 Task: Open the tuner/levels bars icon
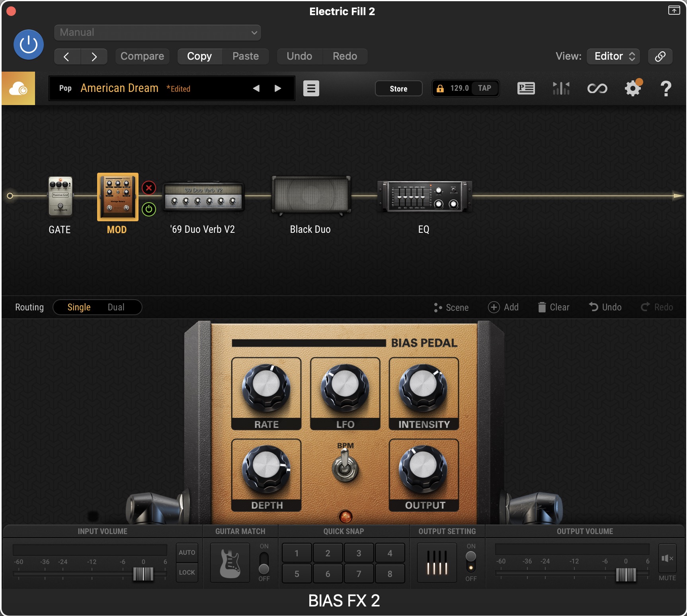click(561, 88)
